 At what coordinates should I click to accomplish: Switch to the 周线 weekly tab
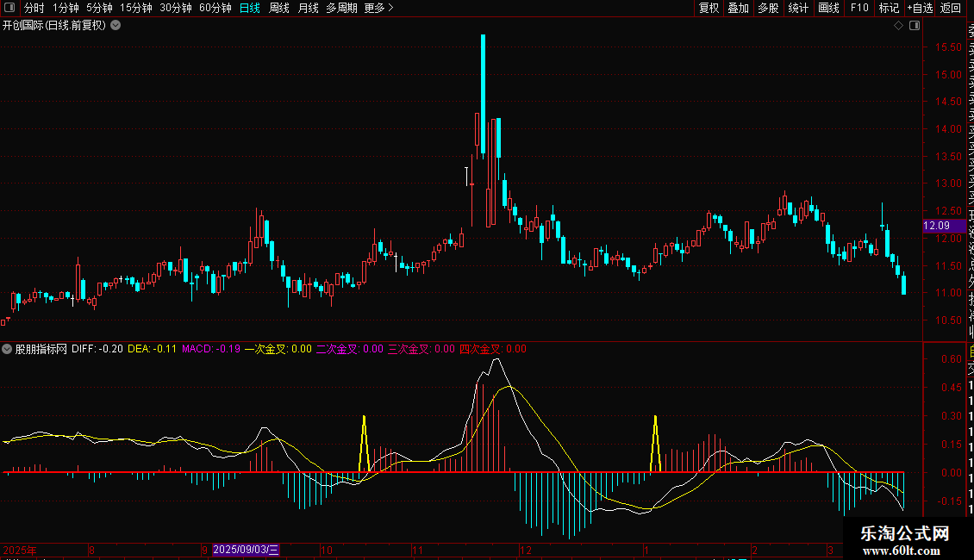[x=279, y=8]
